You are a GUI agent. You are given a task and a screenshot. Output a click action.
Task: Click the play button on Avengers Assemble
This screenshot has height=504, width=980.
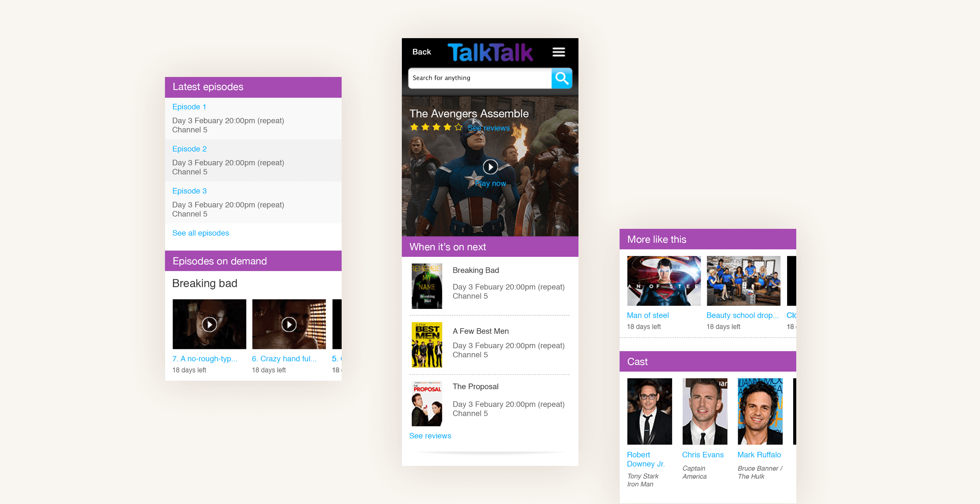489,167
